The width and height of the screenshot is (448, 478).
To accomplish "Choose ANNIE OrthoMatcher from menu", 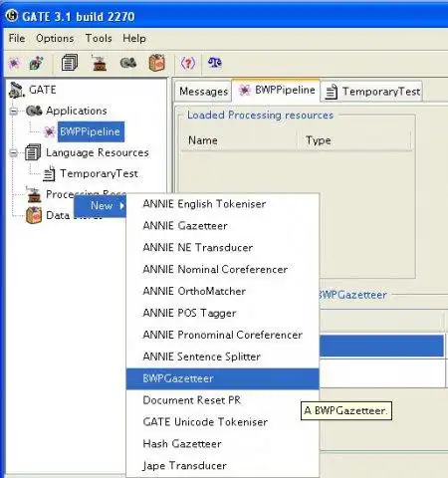I will (x=222, y=292).
